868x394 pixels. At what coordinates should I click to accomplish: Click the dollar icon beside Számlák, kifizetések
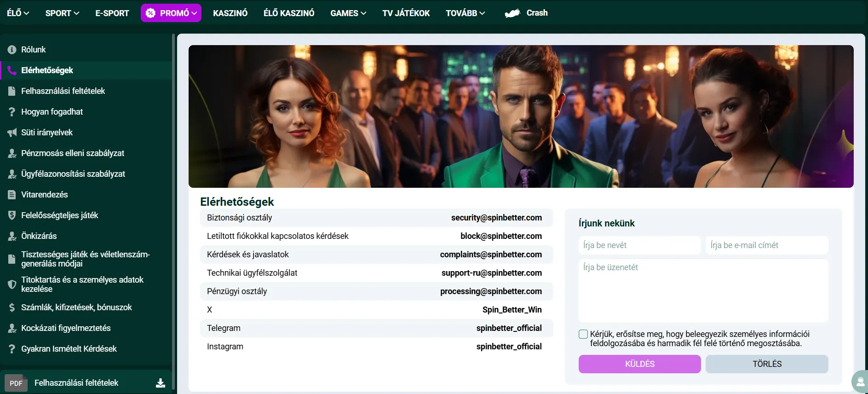[x=12, y=307]
